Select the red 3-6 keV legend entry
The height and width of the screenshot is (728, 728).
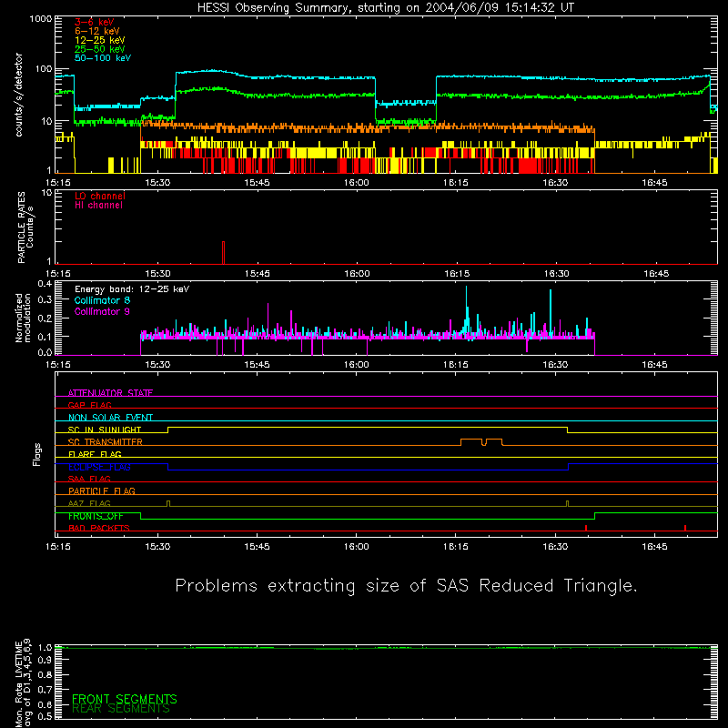click(x=95, y=22)
